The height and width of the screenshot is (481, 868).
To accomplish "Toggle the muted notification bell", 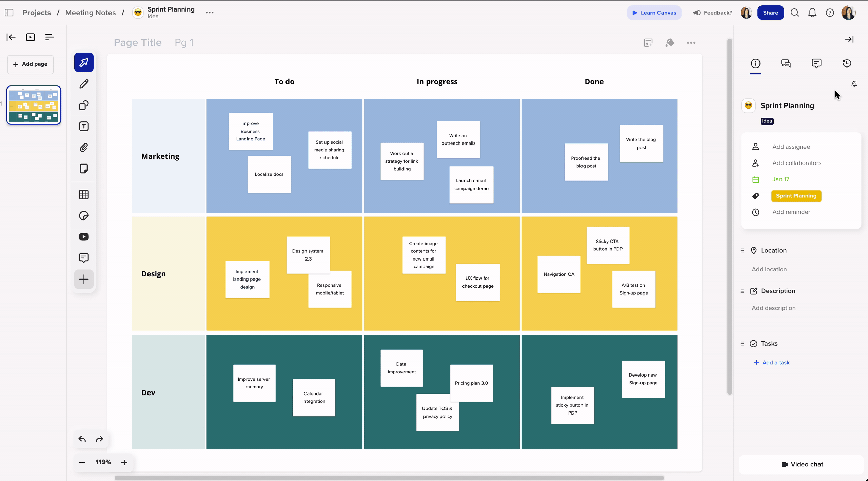I will pos(854,84).
